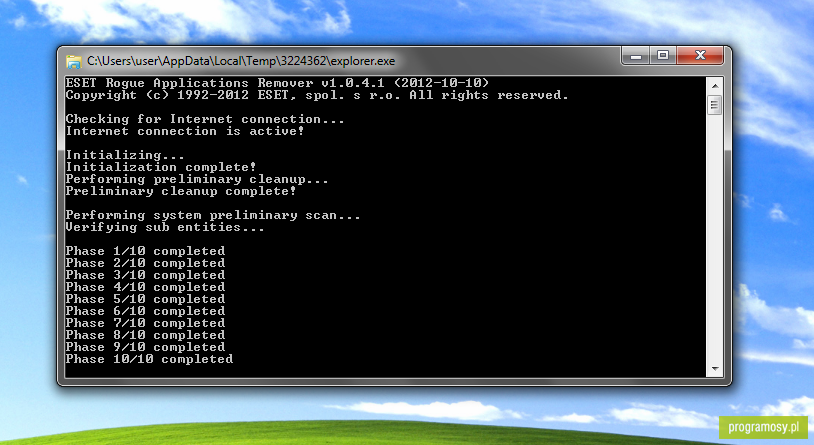Click the vertical scrollbar thumb

(x=715, y=105)
